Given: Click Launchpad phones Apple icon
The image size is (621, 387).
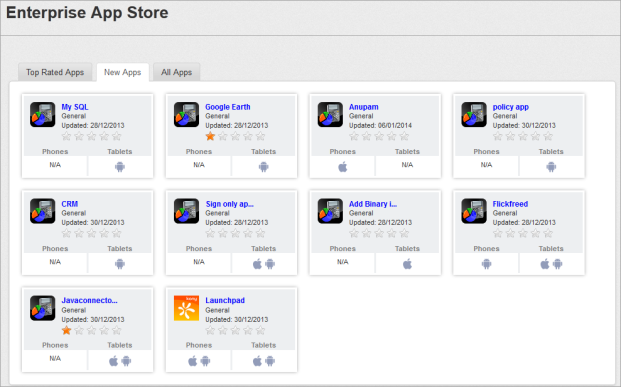Looking at the screenshot, I should 193,361.
